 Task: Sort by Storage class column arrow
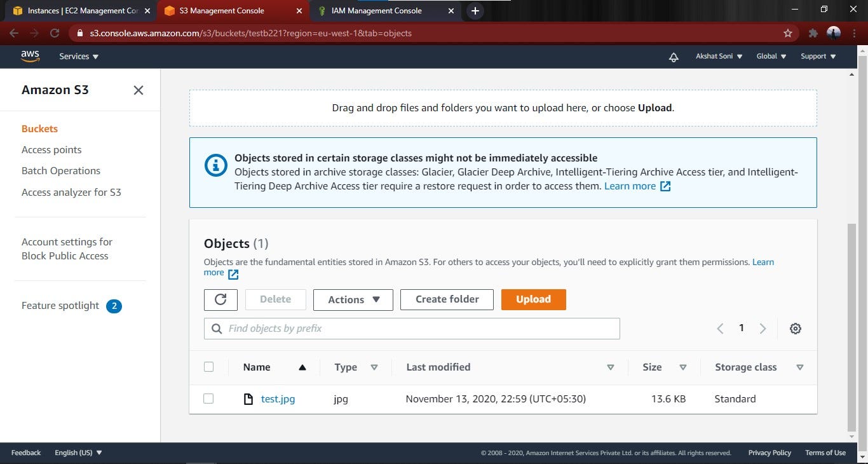click(x=800, y=367)
